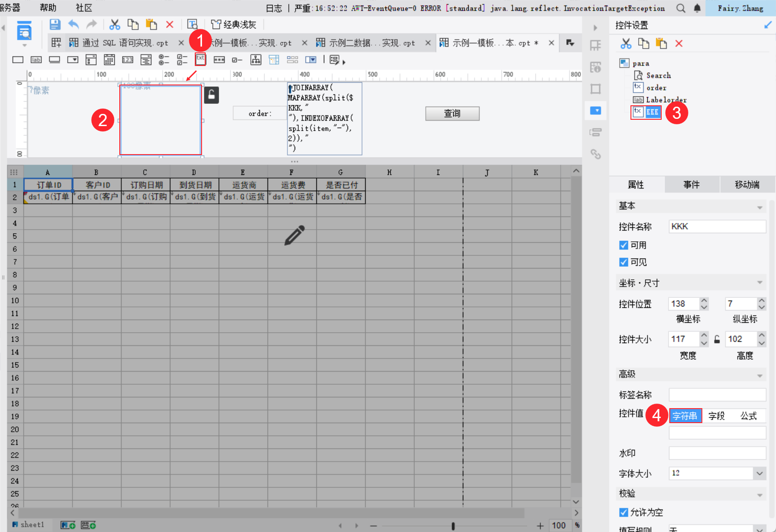Open the 字体大小 dropdown
Screen dimensions: 776x532
760,473
